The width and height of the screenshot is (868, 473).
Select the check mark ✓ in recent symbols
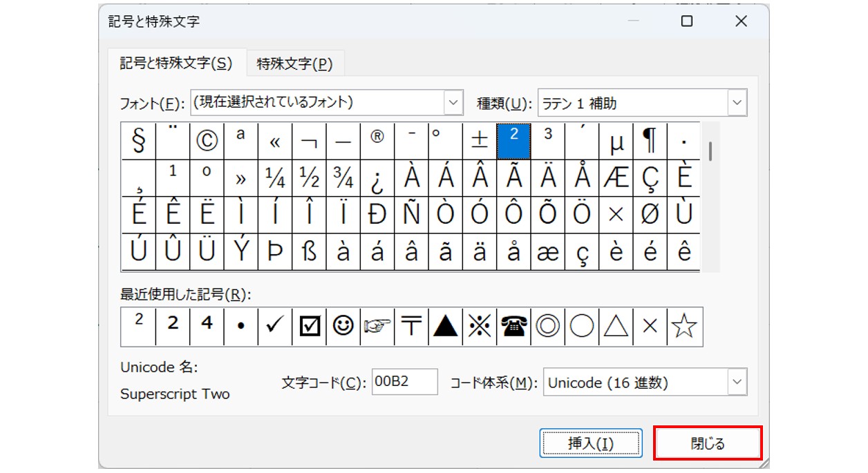274,327
